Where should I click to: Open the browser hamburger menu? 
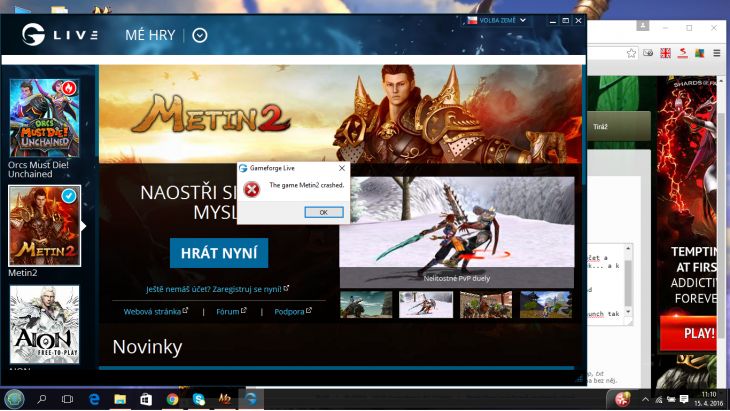point(717,53)
